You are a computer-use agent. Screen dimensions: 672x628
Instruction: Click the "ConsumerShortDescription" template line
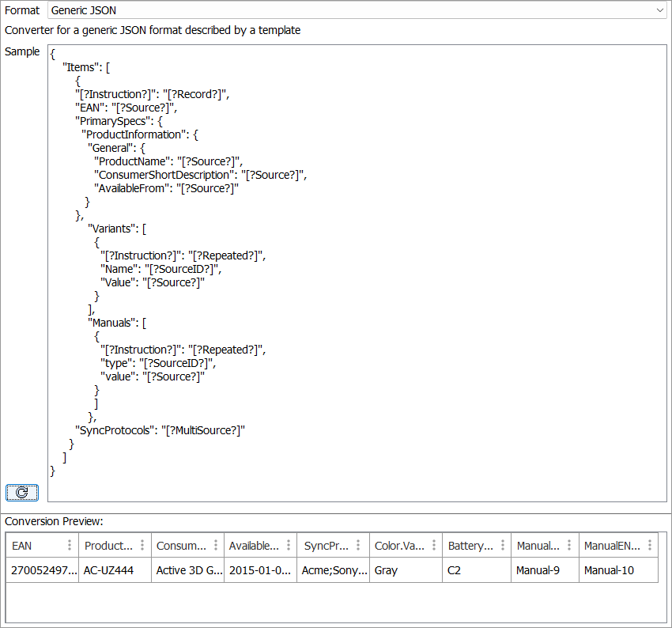(x=201, y=175)
